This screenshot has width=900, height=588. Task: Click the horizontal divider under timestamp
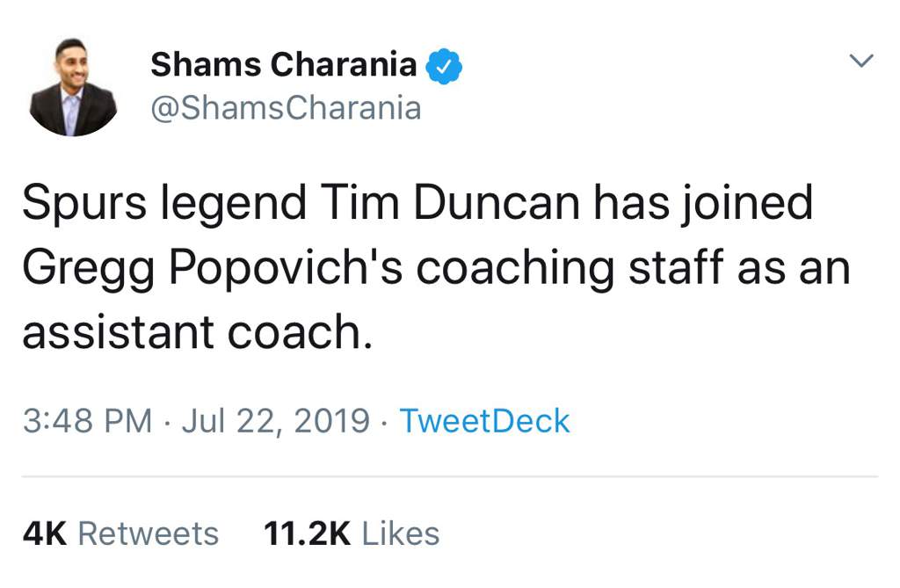(x=450, y=476)
